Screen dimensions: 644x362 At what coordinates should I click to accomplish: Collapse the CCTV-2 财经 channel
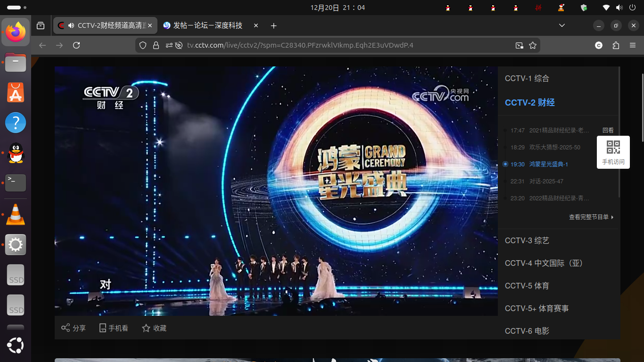pos(530,103)
